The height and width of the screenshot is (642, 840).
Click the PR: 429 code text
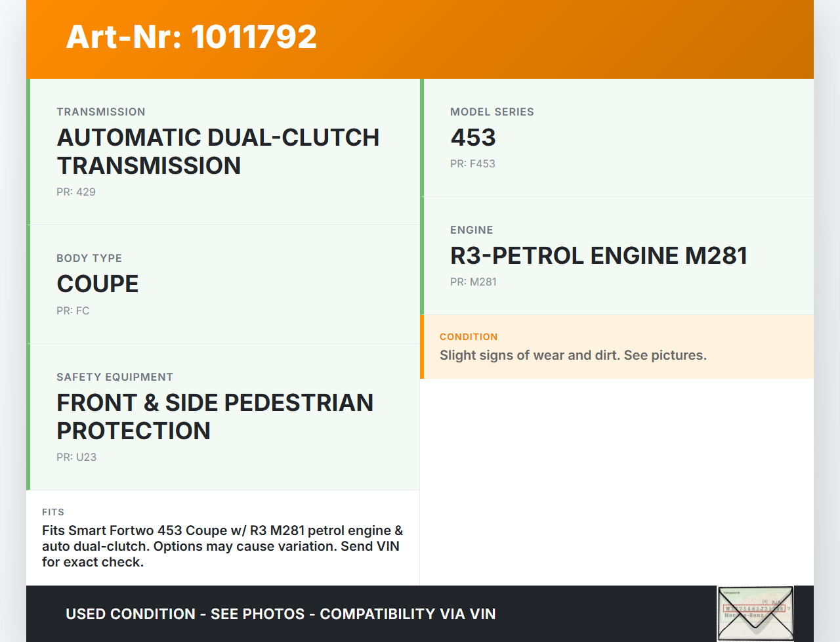(76, 192)
